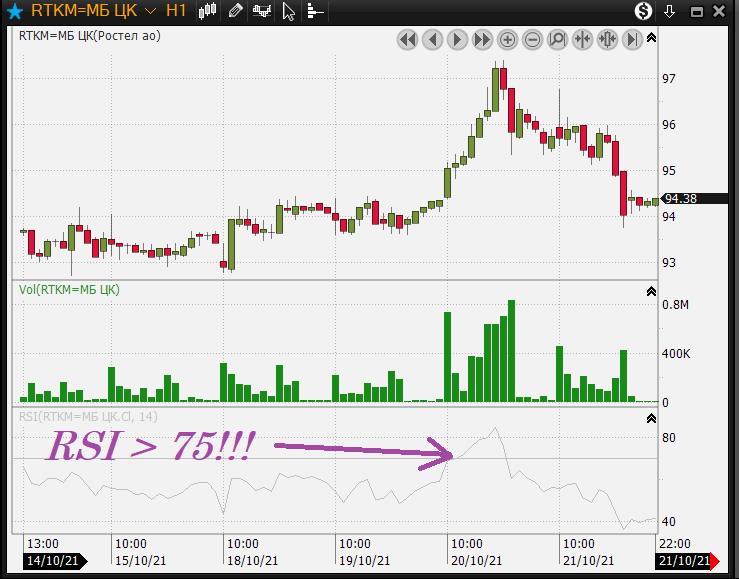This screenshot has width=739, height=579.
Task: Select the cursor pointer tool
Action: tap(288, 11)
